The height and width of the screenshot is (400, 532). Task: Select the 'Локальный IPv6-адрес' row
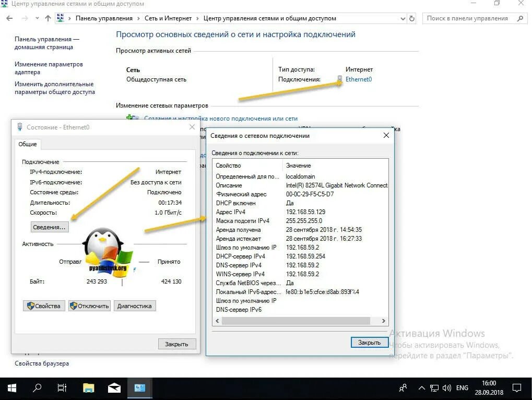coord(300,292)
